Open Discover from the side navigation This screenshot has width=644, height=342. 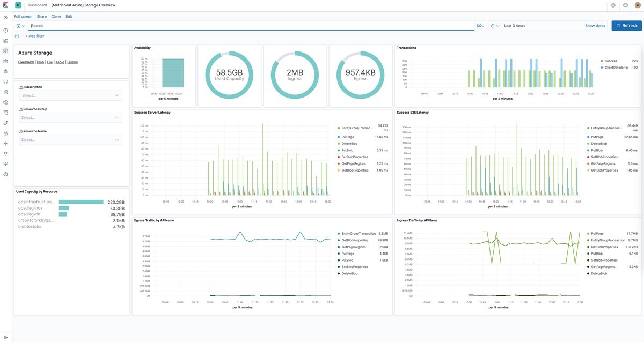[5, 31]
